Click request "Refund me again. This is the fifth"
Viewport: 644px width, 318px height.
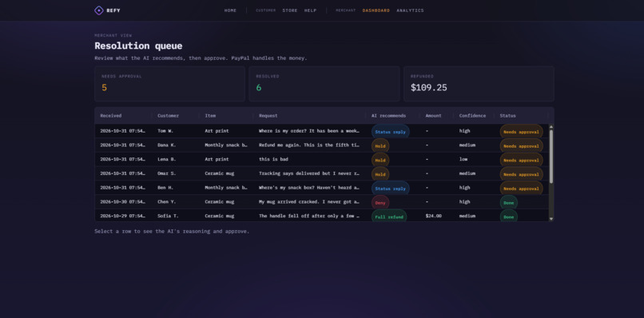point(309,145)
